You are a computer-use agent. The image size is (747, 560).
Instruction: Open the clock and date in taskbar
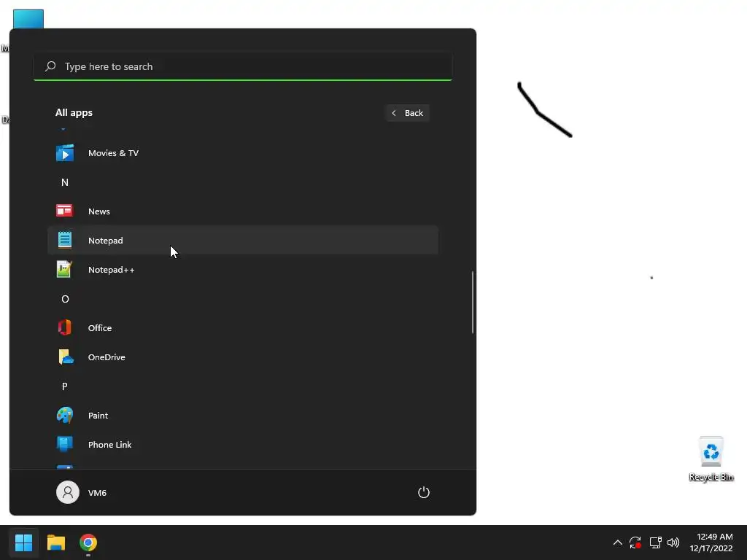tap(711, 542)
